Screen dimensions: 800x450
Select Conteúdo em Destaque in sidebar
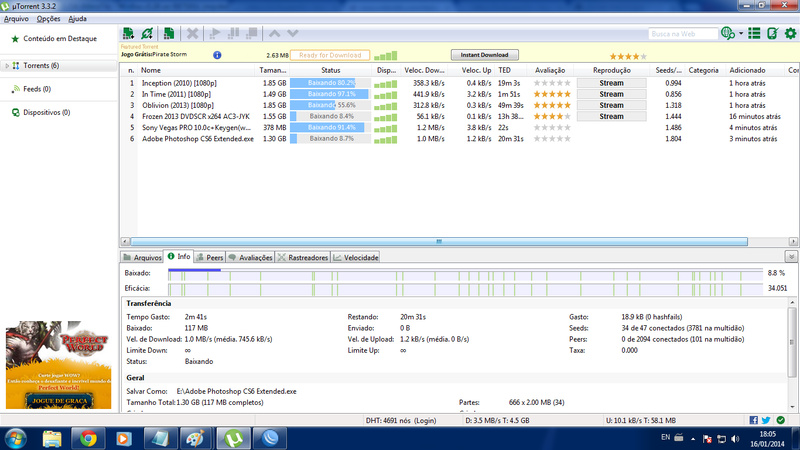(x=60, y=39)
